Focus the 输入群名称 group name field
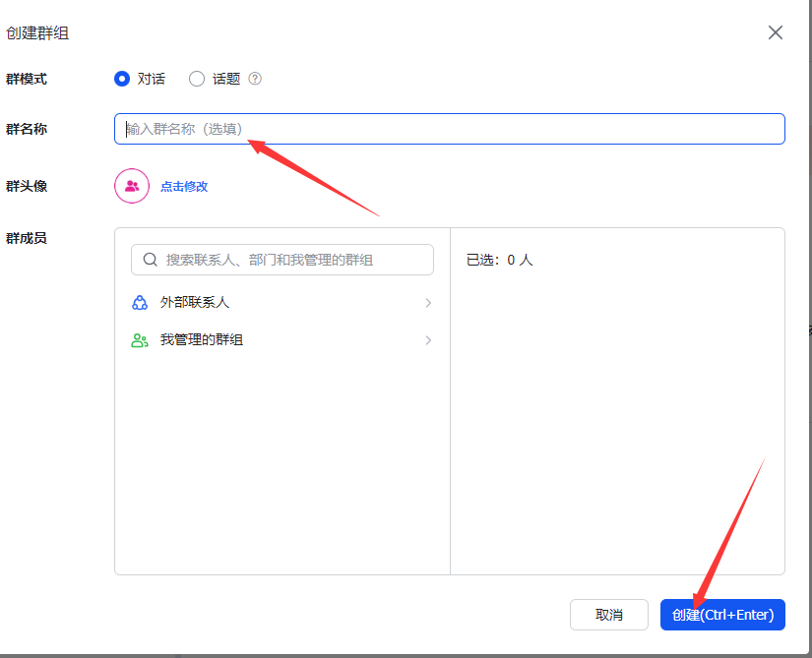Viewport: 812px width, 658px height. click(450, 129)
